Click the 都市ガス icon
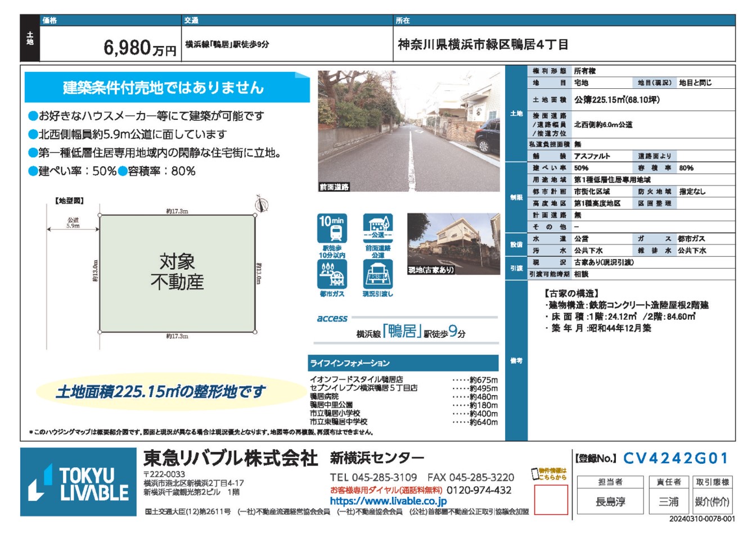The width and height of the screenshot is (756, 534). pyautogui.click(x=332, y=274)
